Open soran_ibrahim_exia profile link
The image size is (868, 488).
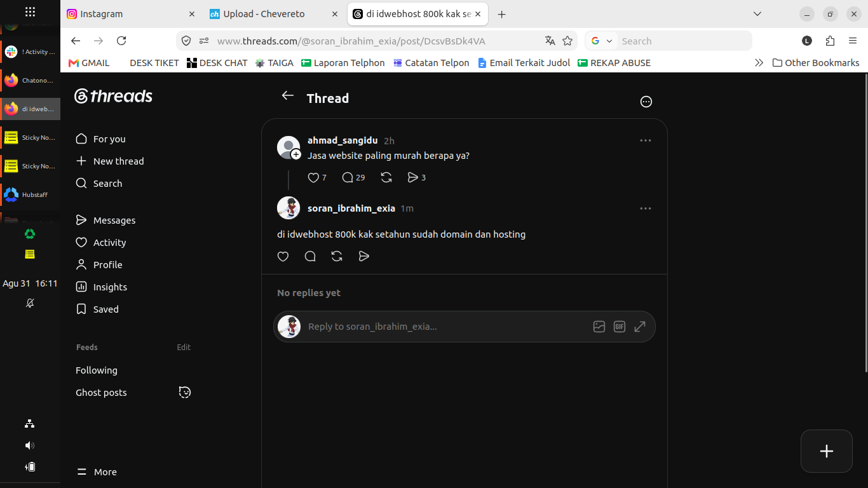pyautogui.click(x=351, y=208)
